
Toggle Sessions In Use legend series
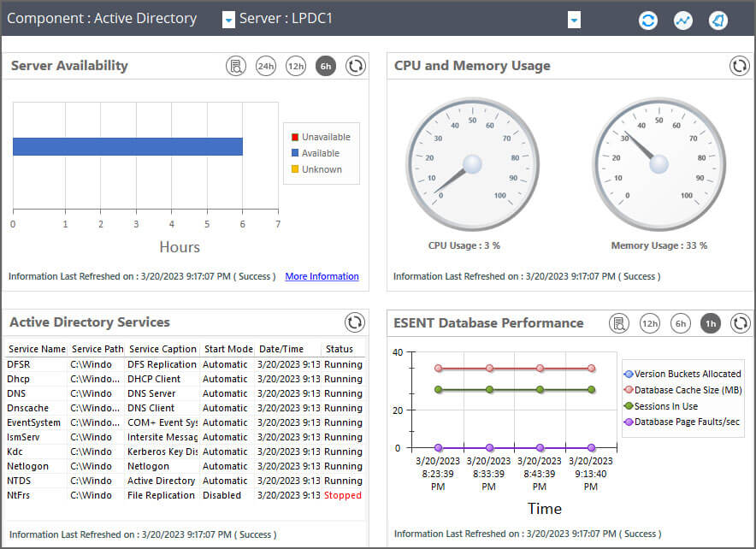tap(661, 406)
